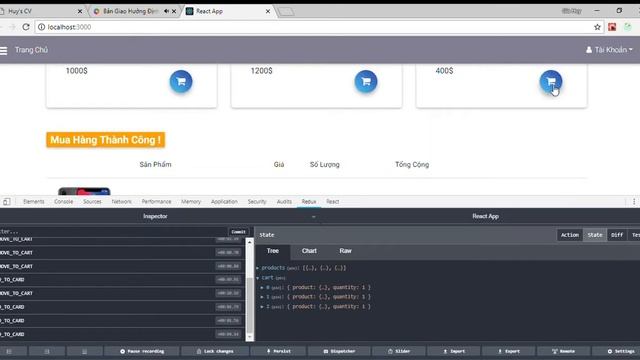640x360 pixels.
Task: Open the Elements DevTools tab
Action: point(33,202)
